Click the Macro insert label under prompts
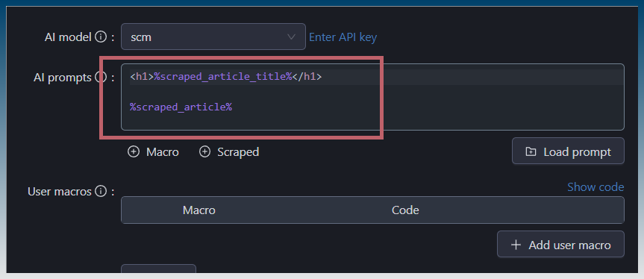This screenshot has height=279, width=644. point(163,152)
